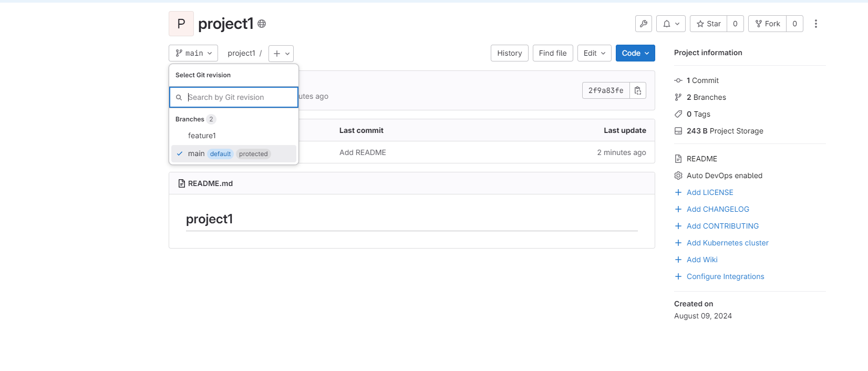Click commit SHA 2f9a83fe
This screenshot has width=868, height=371.
(x=606, y=90)
